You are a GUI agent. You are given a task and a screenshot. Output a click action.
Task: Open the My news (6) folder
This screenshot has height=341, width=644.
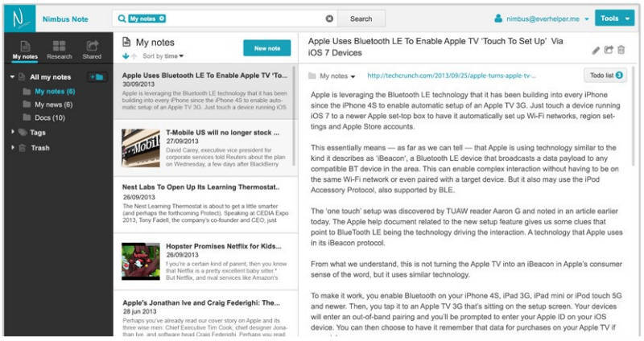pos(53,105)
